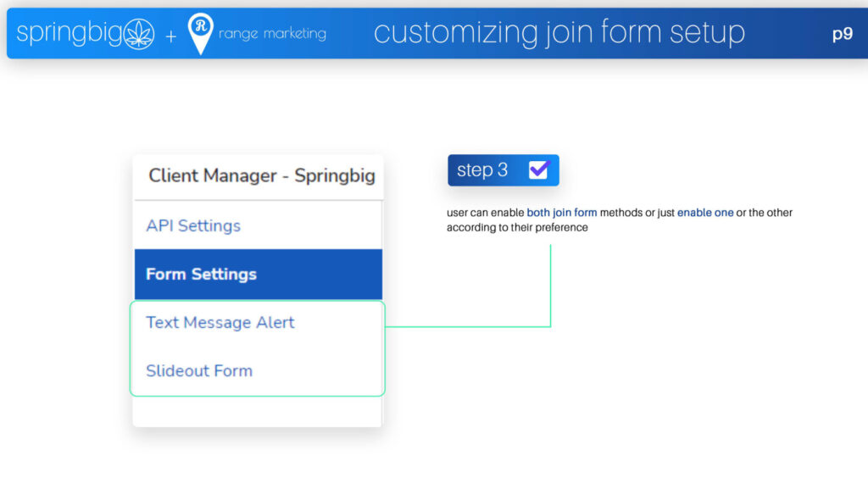Click the range marketing map pin icon
The width and height of the screenshot is (868, 489).
[200, 33]
